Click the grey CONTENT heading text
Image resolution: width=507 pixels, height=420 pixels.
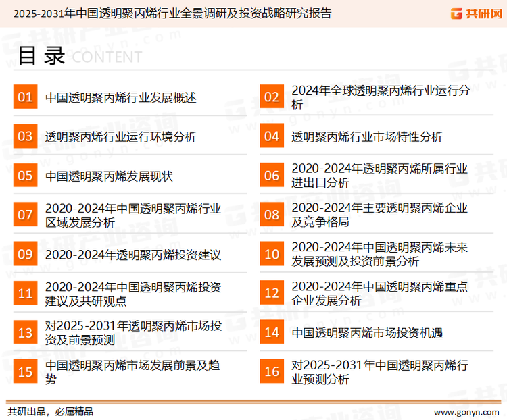[107, 57]
